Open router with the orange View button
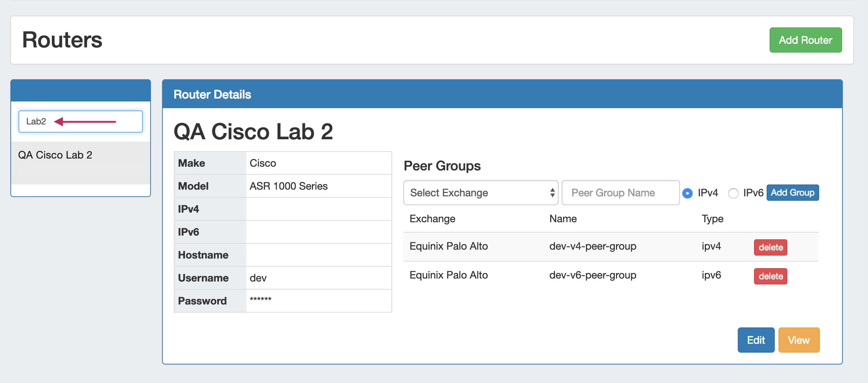This screenshot has width=868, height=383. tap(798, 340)
